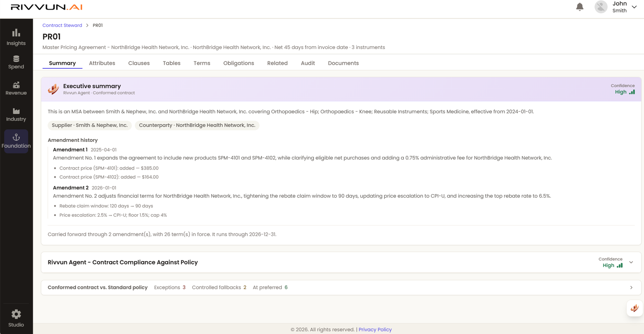This screenshot has height=334, width=644.
Task: Switch to the Clauses tab
Action: 139,63
